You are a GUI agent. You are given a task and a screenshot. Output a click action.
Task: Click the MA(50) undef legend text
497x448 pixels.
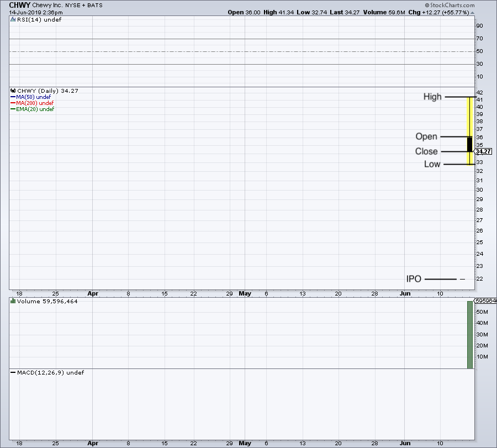33,97
